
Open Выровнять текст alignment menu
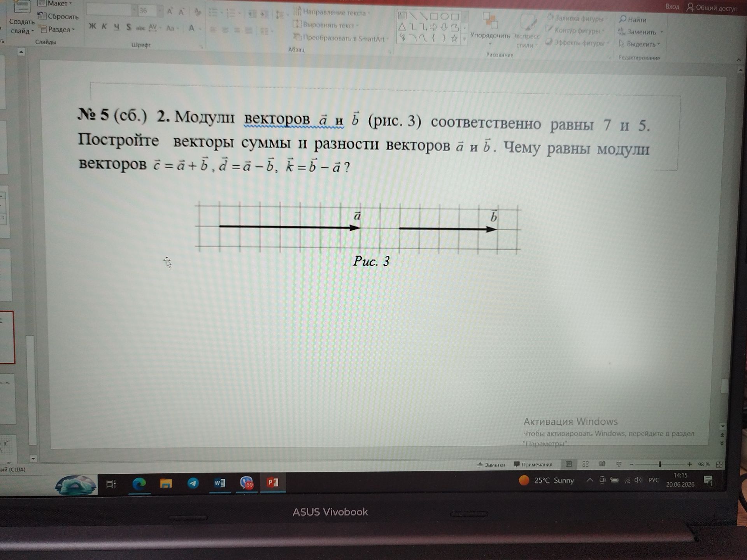tap(326, 25)
